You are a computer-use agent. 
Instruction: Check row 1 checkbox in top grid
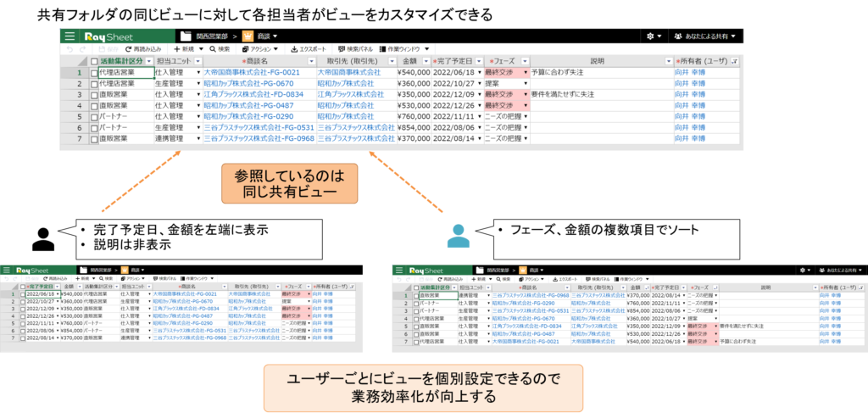(x=94, y=73)
